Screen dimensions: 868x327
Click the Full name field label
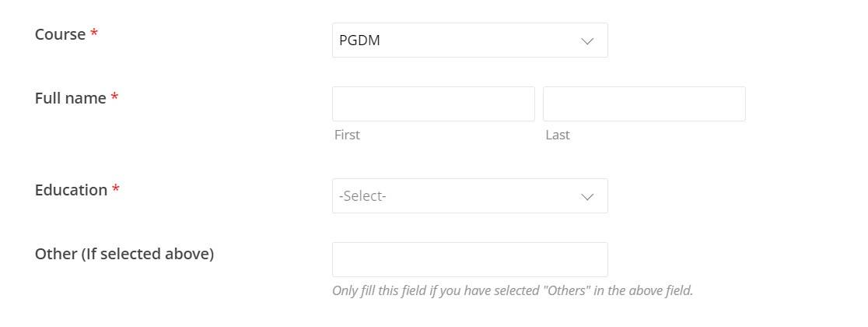pyautogui.click(x=70, y=98)
